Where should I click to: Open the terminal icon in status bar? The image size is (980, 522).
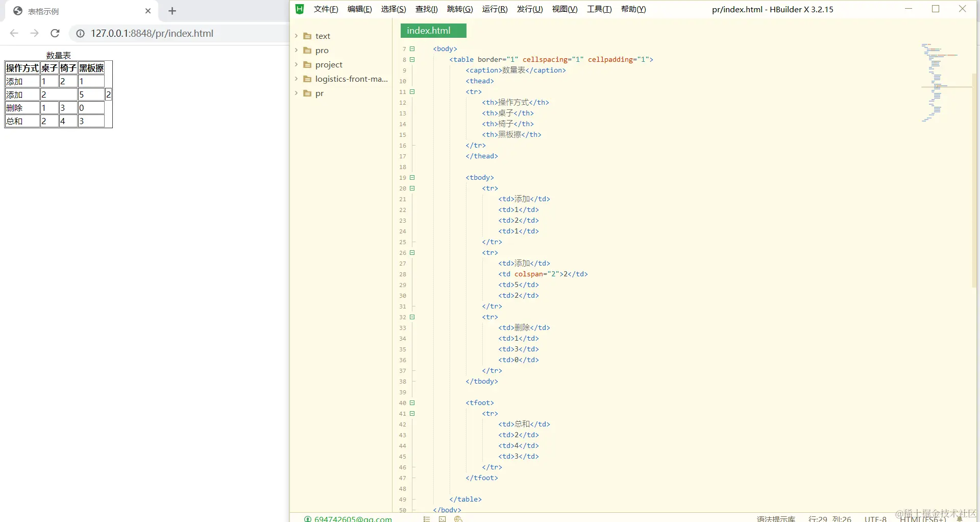(x=442, y=519)
